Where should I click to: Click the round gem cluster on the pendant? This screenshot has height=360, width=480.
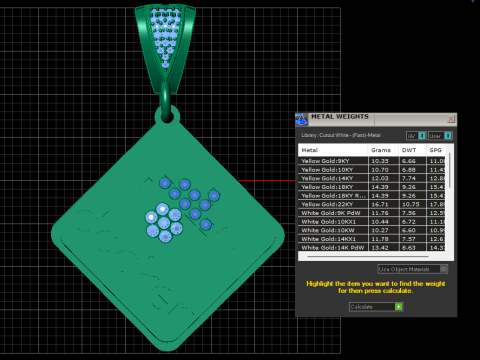coord(164,222)
